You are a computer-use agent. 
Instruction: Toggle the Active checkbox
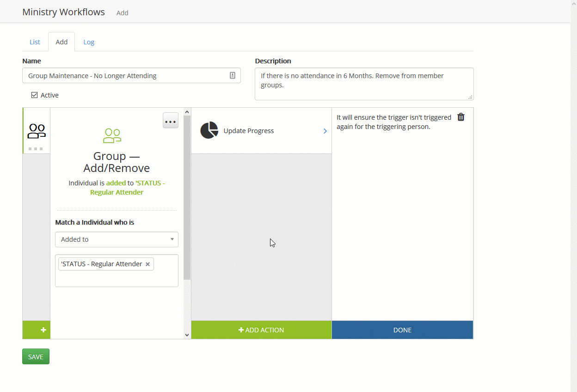(34, 95)
